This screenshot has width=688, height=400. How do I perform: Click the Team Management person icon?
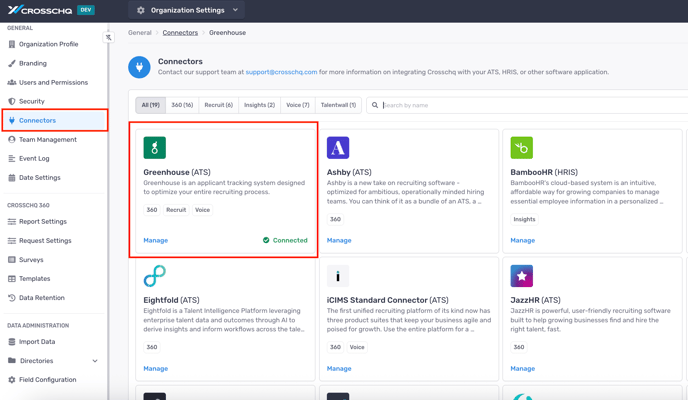[12, 139]
